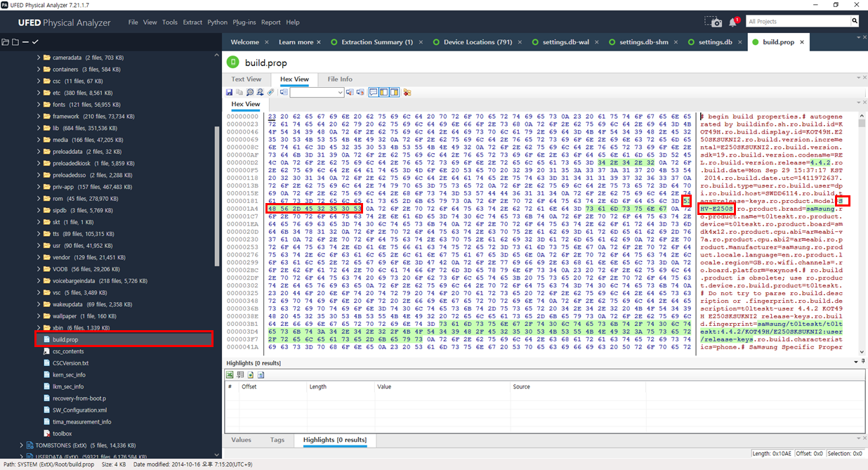Open the Python menu
Image resolution: width=868 pixels, height=470 pixels.
tap(218, 22)
